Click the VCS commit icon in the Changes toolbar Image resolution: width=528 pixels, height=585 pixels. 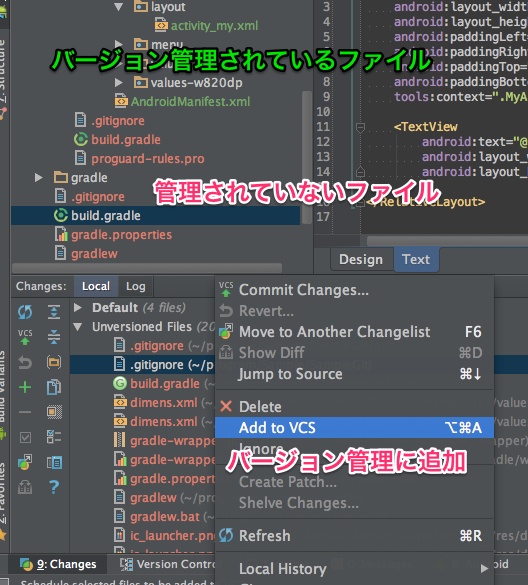[x=25, y=337]
